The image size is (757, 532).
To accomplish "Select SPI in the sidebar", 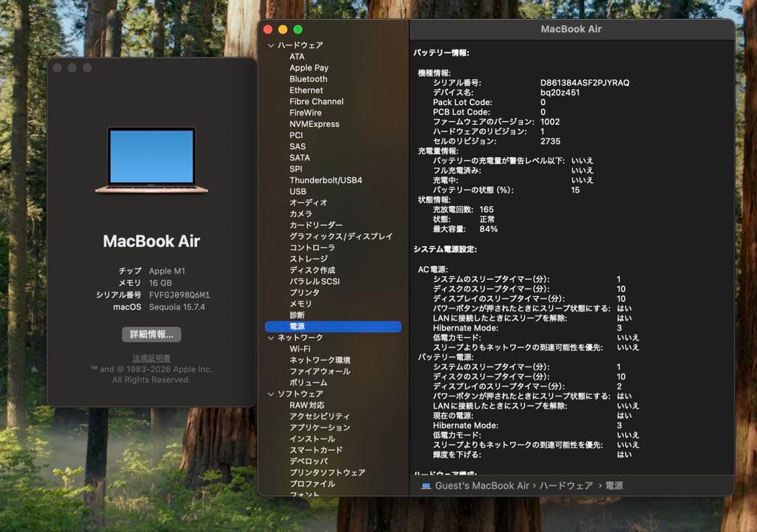I will 296,169.
